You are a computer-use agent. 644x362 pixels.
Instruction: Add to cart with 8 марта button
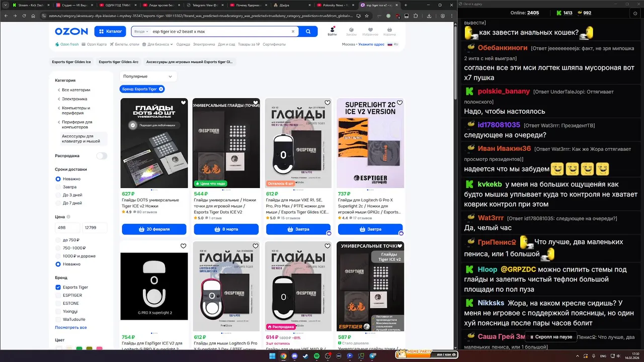[x=226, y=229]
